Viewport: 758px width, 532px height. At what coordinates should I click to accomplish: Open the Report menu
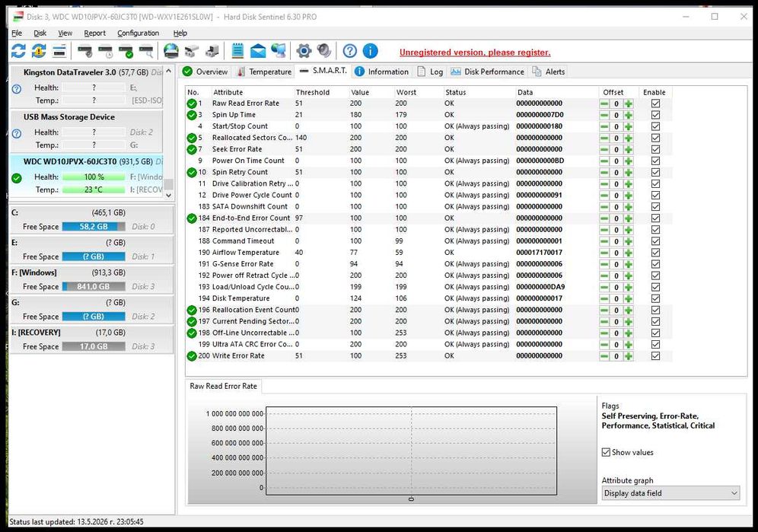(x=94, y=33)
